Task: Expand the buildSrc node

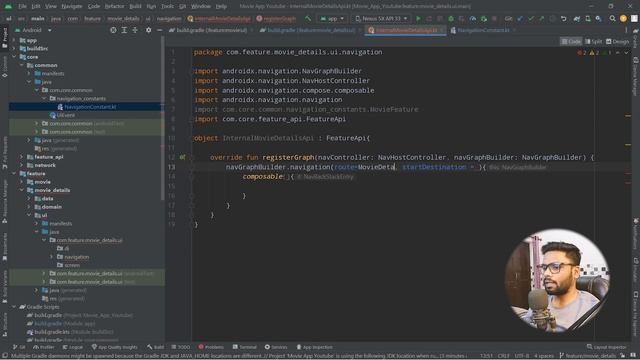Action: tap(15, 49)
